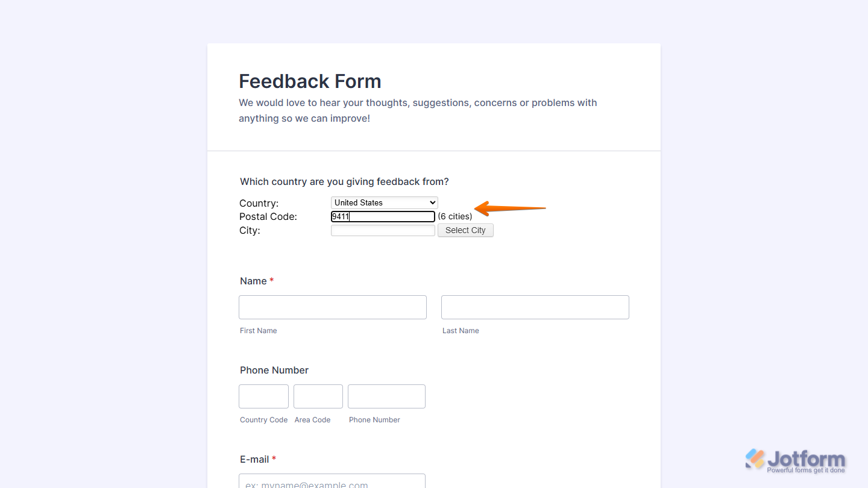This screenshot has height=488, width=868.
Task: Open the Country dropdown
Action: click(384, 202)
